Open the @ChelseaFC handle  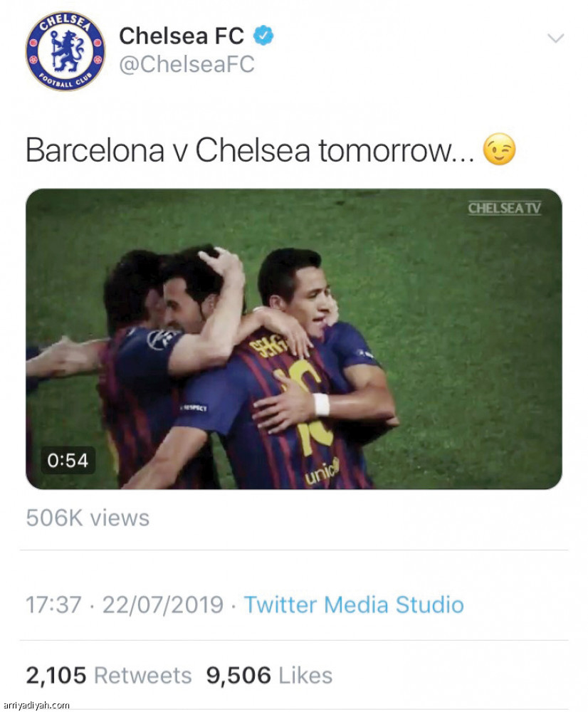point(187,64)
